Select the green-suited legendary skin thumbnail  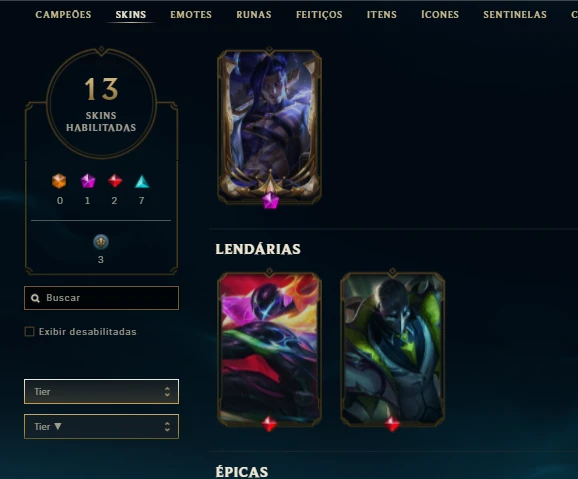pyautogui.click(x=393, y=349)
